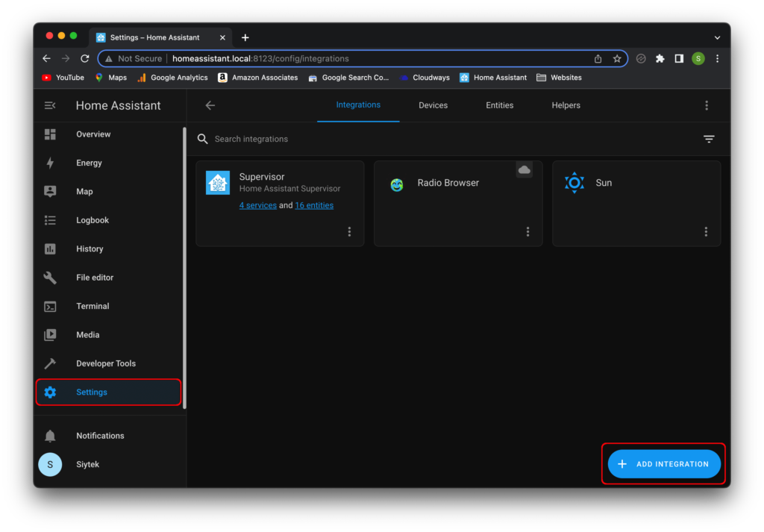
Task: Open the Media library icon
Action: 50,335
